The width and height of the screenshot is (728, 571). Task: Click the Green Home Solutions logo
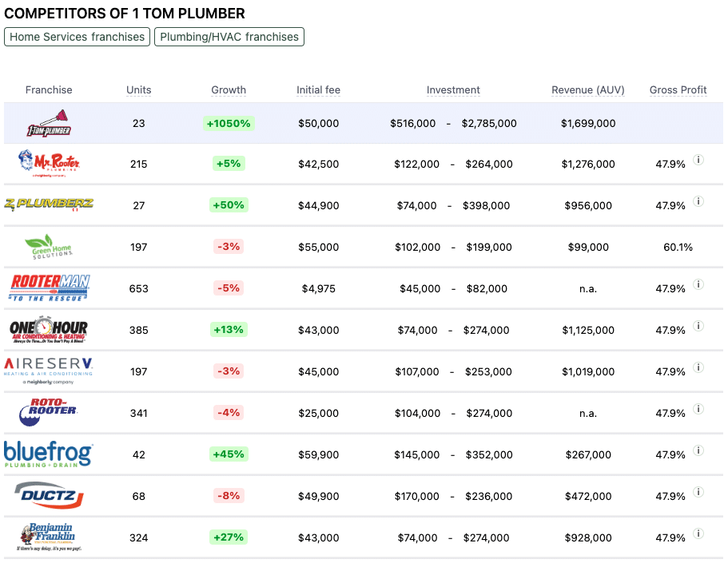point(49,246)
